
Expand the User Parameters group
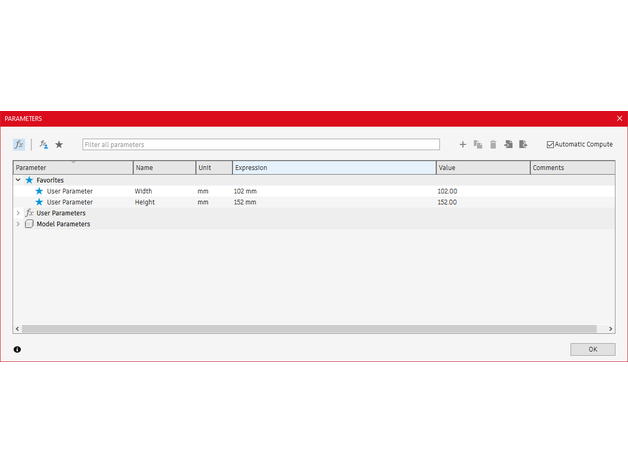tap(18, 213)
